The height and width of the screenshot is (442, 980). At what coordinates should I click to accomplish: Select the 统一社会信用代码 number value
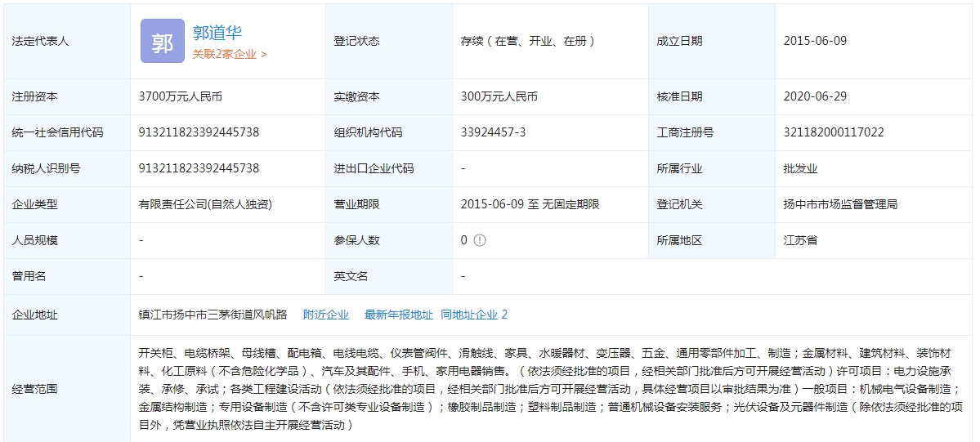coord(199,132)
